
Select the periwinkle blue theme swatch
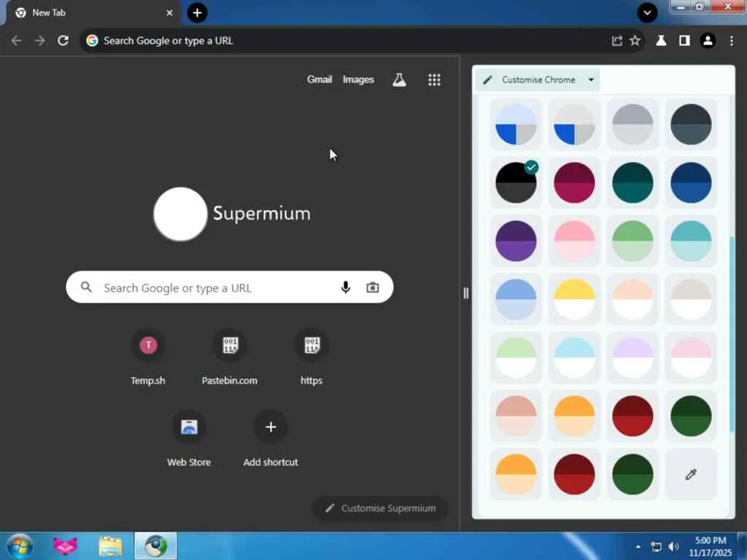click(x=516, y=299)
